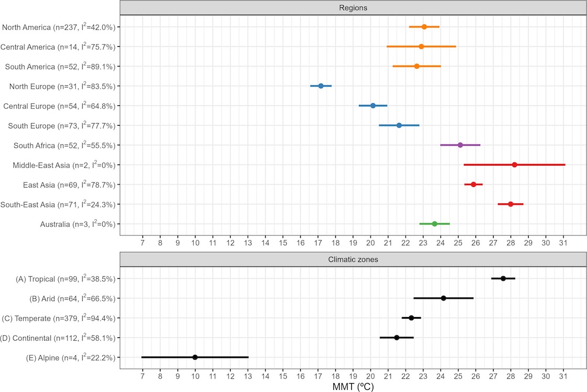587x392 pixels.
Task: Click the MMT (ºC) axis title
Action: coord(352,386)
